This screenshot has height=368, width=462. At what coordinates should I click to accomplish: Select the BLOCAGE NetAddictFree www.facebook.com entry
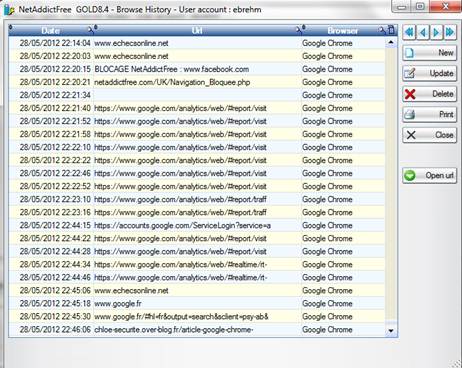click(x=197, y=69)
